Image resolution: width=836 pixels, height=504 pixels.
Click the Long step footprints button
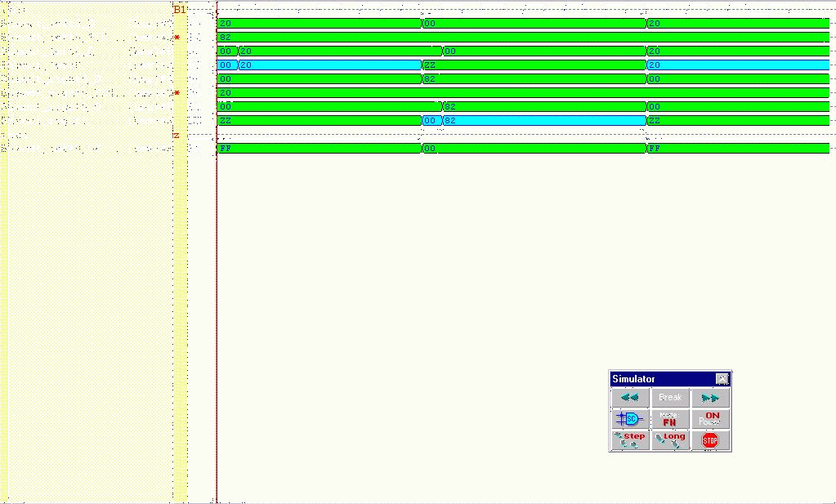pyautogui.click(x=669, y=440)
